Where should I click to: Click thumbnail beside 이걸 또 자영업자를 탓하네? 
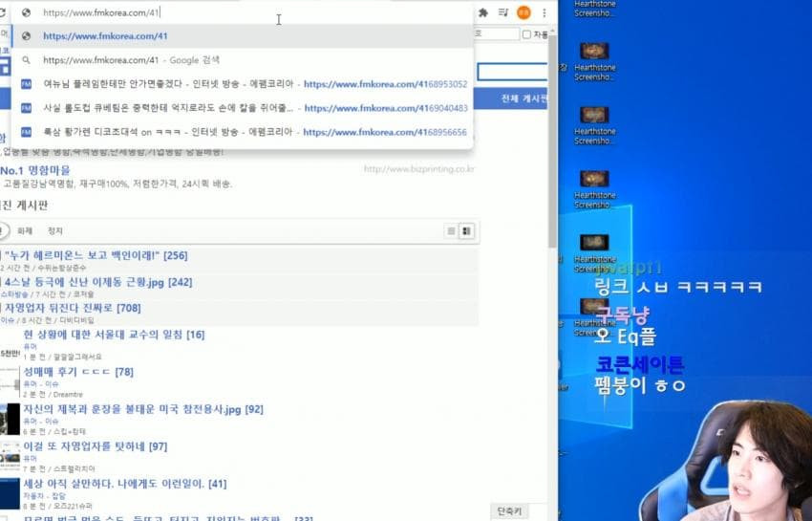(10, 456)
